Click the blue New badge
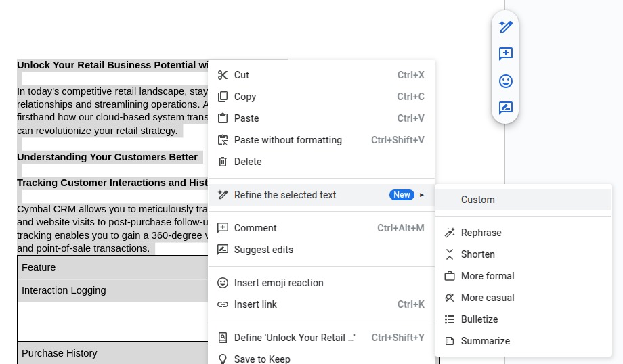The height and width of the screenshot is (364, 623). click(402, 195)
